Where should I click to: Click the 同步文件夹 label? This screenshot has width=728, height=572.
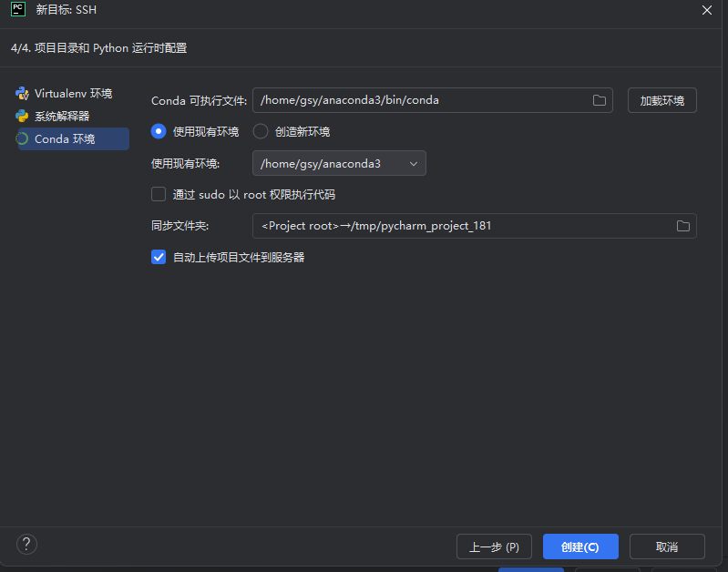179,226
